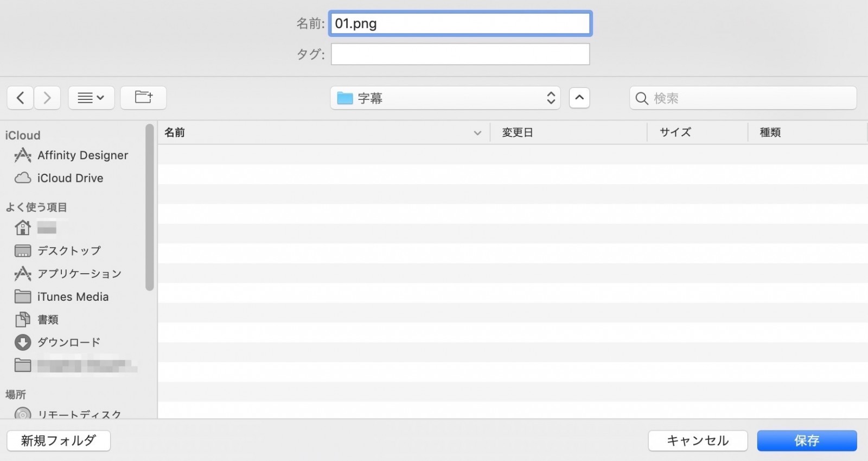Go back with the left arrow

(21, 98)
